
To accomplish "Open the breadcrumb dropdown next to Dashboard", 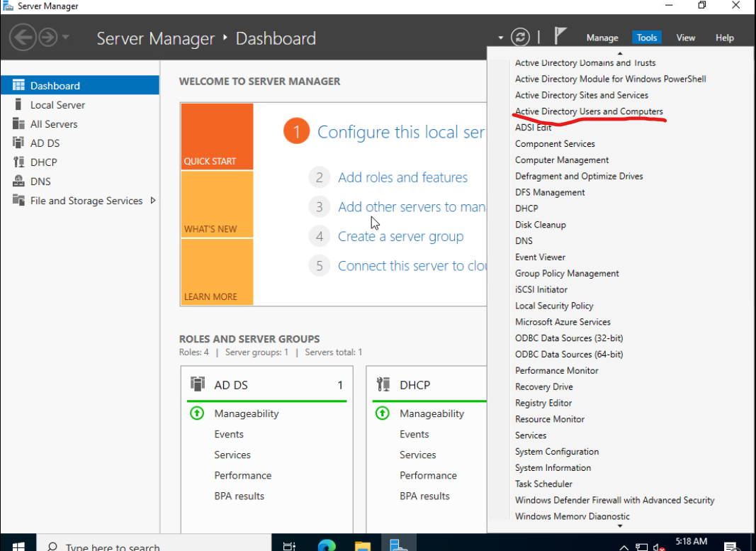I will [x=500, y=37].
